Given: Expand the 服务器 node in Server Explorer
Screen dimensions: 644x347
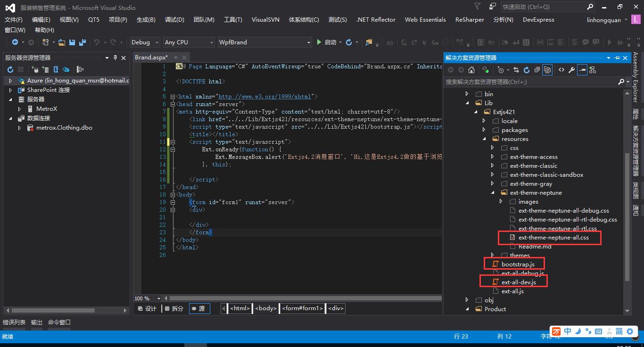Looking at the screenshot, I should tap(10, 99).
